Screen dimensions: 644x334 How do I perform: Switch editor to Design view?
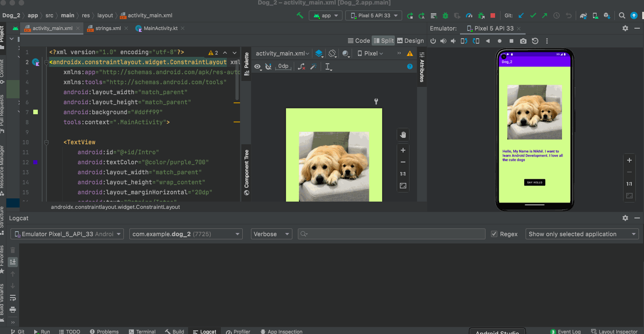pyautogui.click(x=410, y=40)
